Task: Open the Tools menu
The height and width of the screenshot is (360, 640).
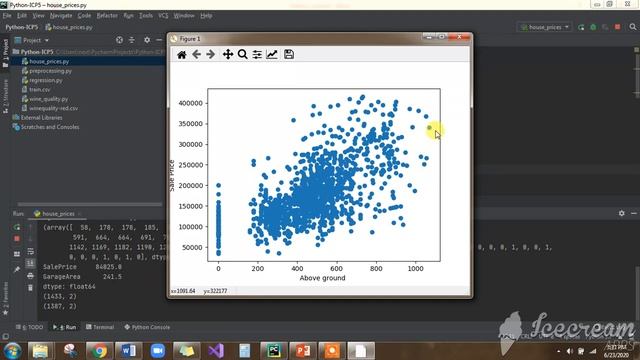Action: (x=146, y=16)
